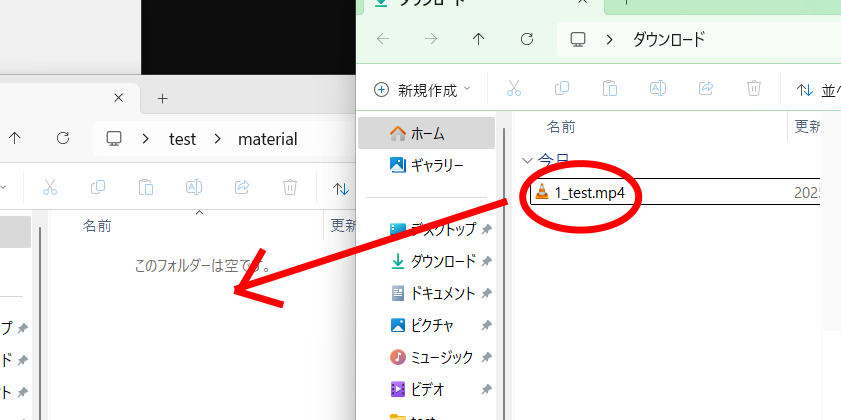Open sort options in material window
The height and width of the screenshot is (420, 841).
point(341,189)
